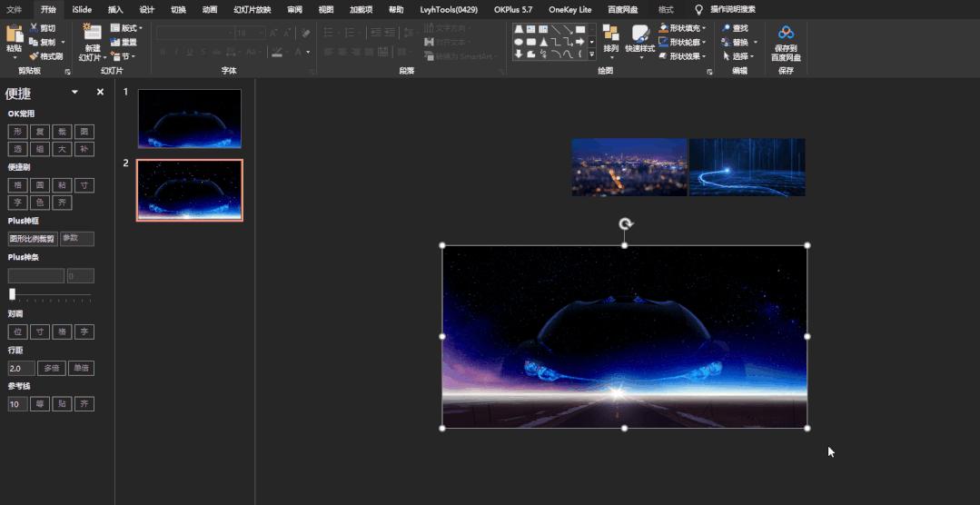Click the Cut (剪切) scissors icon
The height and width of the screenshot is (505, 980).
(x=35, y=28)
